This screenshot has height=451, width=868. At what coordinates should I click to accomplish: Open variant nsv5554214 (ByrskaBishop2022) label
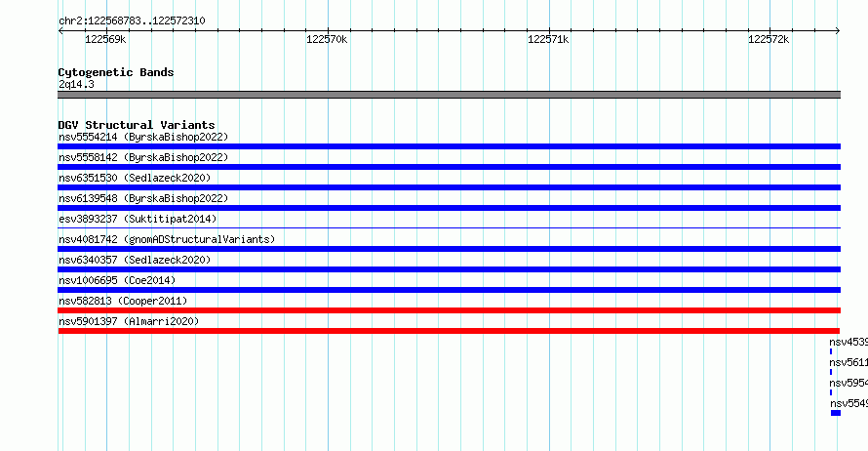tap(143, 137)
